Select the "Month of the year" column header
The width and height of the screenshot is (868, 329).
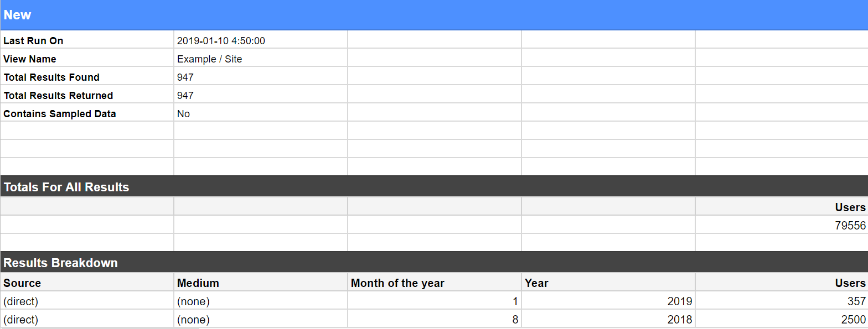397,283
